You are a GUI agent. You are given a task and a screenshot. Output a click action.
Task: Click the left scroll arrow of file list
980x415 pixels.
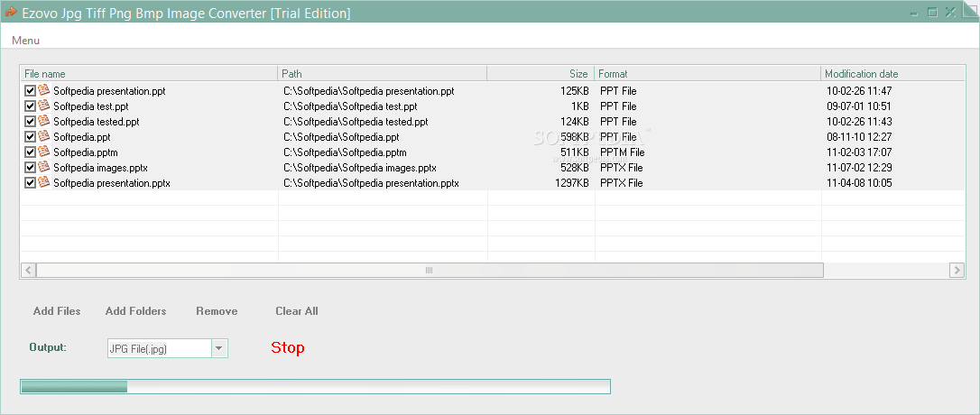point(29,270)
